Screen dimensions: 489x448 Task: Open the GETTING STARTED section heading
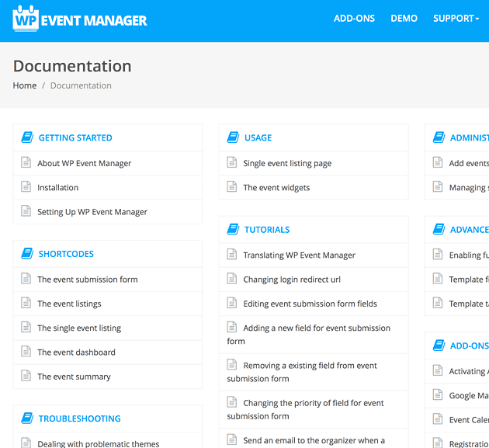[75, 137]
